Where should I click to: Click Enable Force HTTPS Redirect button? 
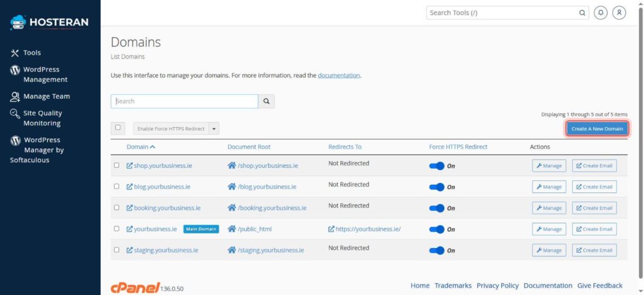coord(171,128)
